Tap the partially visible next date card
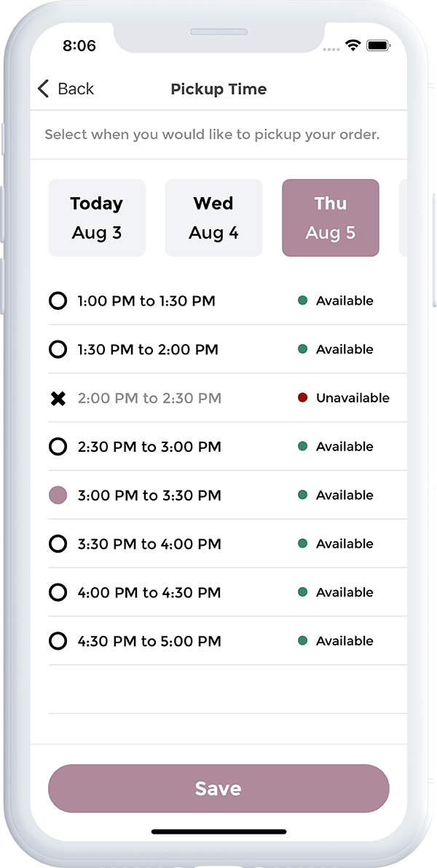This screenshot has height=868, width=437. (x=403, y=218)
